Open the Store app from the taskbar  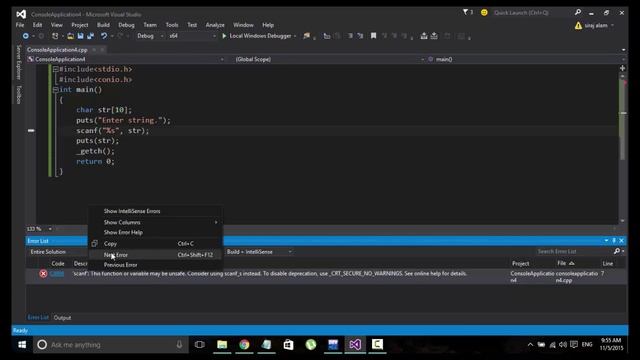pos(288,345)
